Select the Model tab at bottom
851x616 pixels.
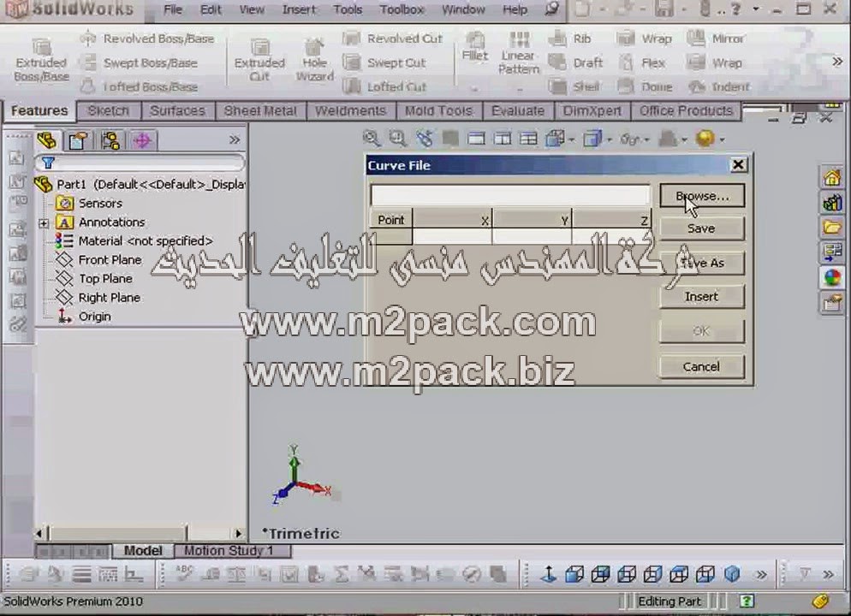click(x=143, y=551)
